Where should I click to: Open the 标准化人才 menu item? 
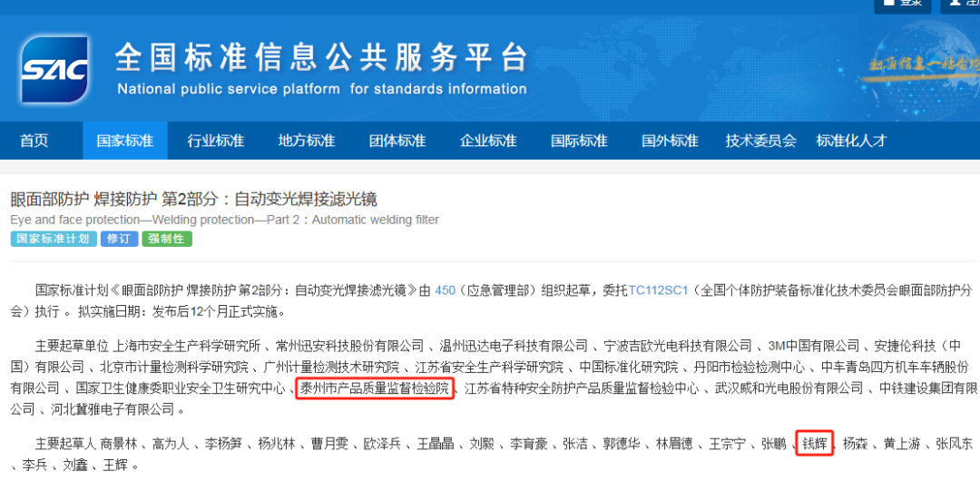click(851, 141)
